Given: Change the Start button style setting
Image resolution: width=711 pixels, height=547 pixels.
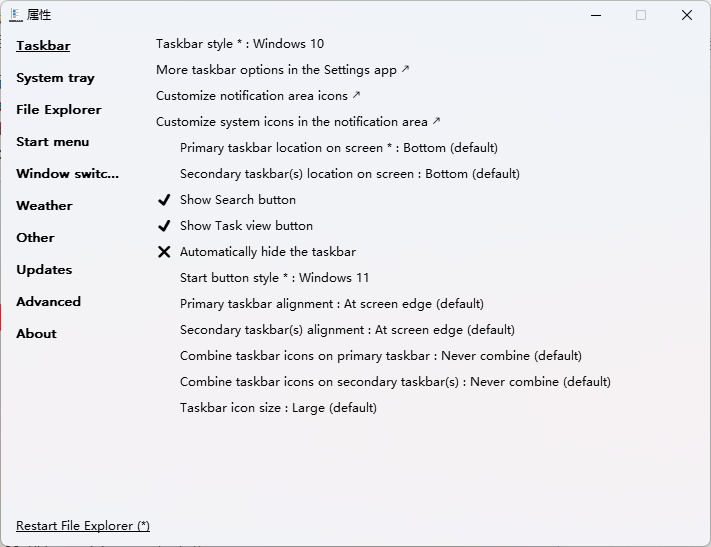Looking at the screenshot, I should [x=274, y=278].
